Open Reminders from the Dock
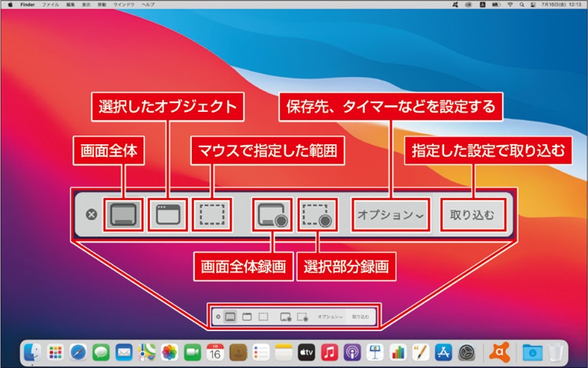The width and height of the screenshot is (588, 368). [x=261, y=353]
